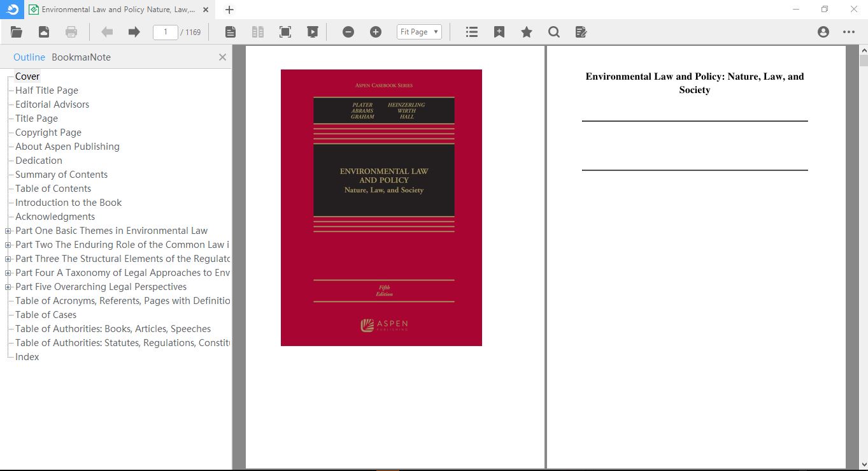Open Editorial Advisors outline entry

tap(52, 105)
